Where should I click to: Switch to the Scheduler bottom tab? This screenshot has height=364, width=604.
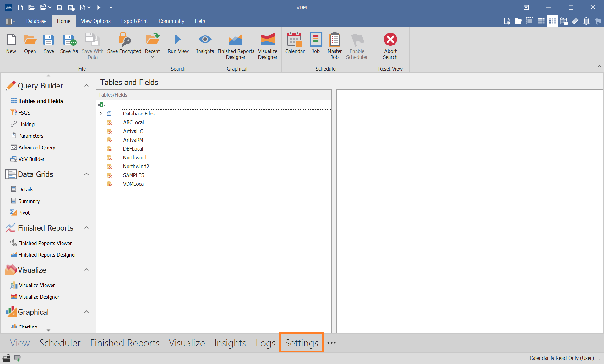click(60, 343)
